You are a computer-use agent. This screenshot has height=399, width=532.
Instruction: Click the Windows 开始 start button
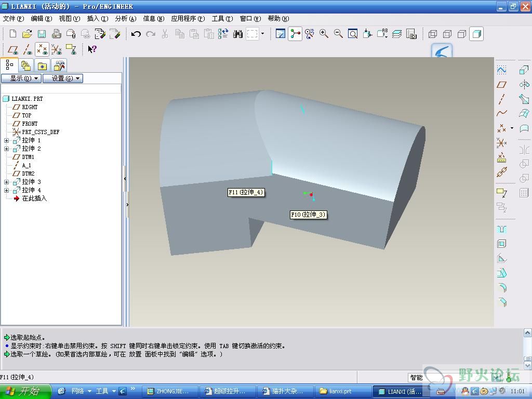(25, 391)
